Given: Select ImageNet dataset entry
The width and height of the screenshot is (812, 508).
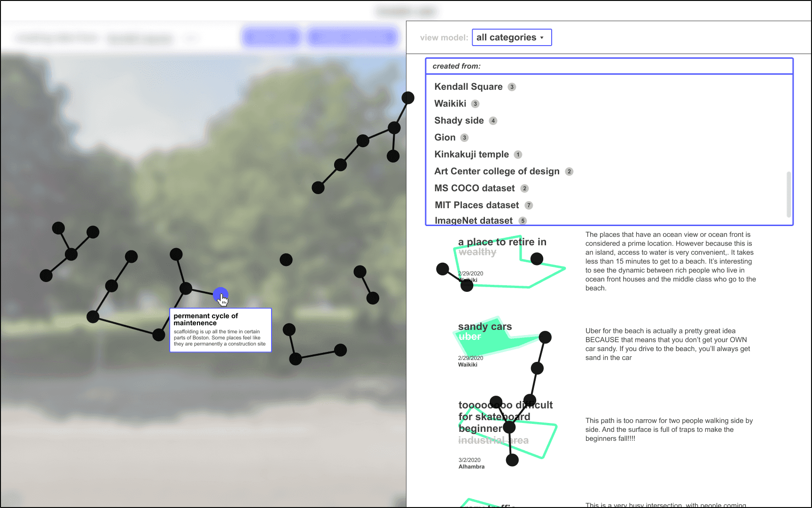Looking at the screenshot, I should tap(474, 220).
